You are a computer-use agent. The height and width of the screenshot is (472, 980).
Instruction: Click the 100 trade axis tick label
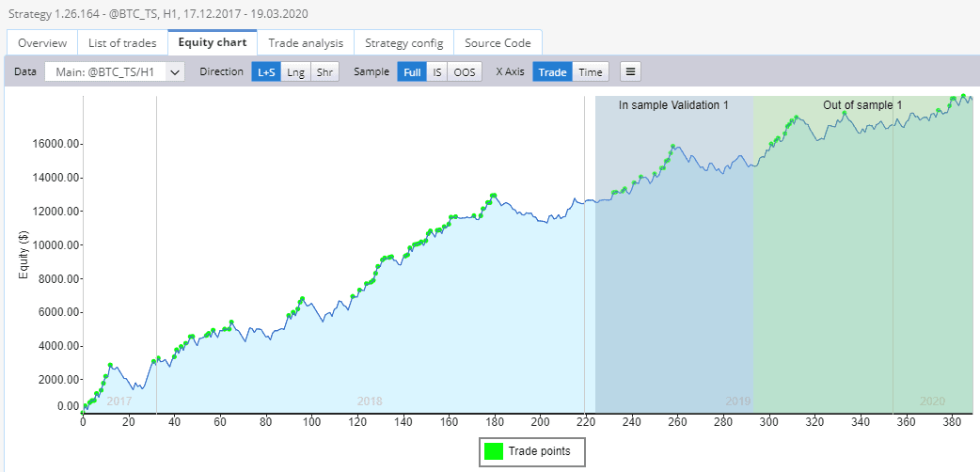coord(311,421)
